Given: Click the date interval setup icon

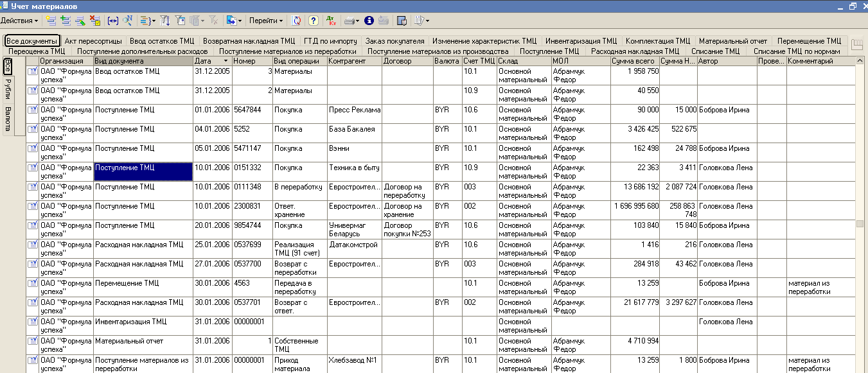Looking at the screenshot, I should coord(113,21).
